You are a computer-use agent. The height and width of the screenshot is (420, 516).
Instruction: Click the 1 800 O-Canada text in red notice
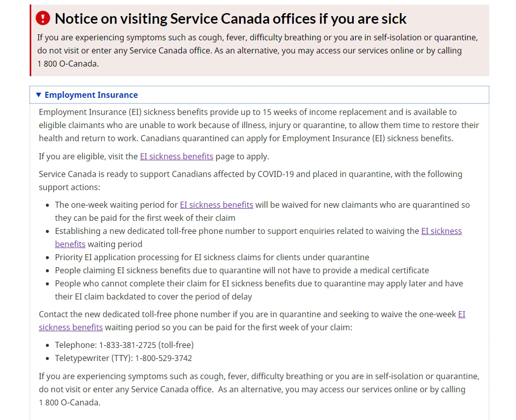(68, 64)
